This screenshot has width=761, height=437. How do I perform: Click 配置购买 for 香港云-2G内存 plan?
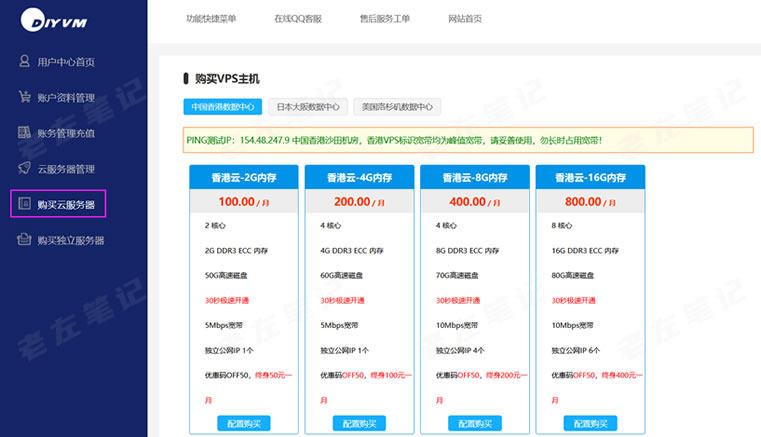point(244,424)
